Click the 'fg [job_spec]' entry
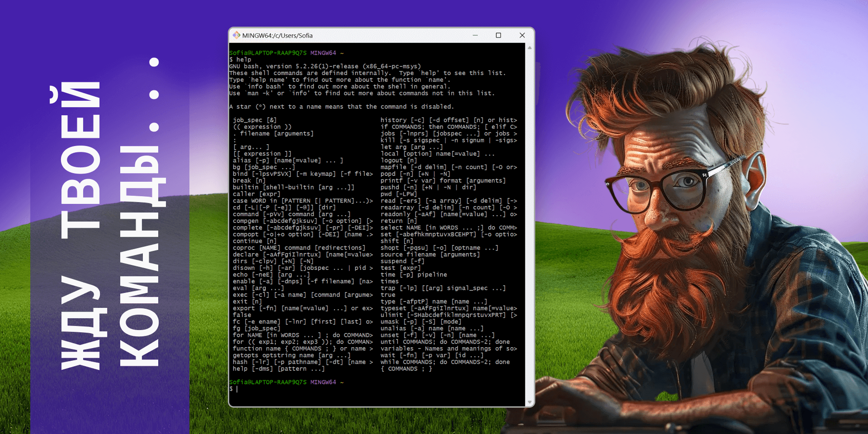Viewport: 868px width, 434px height. [x=256, y=328]
